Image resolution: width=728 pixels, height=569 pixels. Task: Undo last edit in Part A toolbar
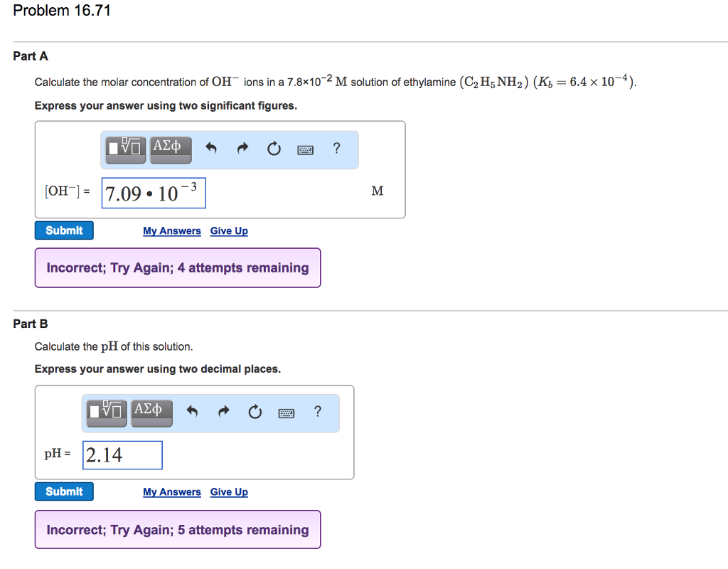211,148
